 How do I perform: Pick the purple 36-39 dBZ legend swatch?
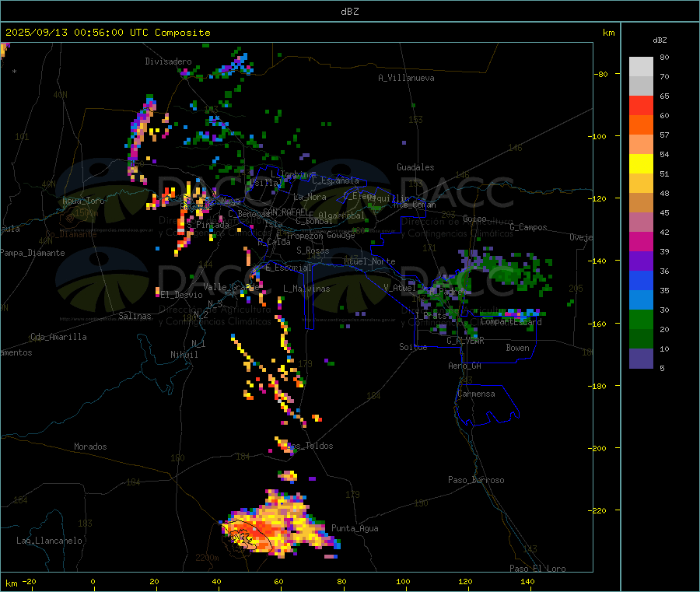pyautogui.click(x=641, y=261)
